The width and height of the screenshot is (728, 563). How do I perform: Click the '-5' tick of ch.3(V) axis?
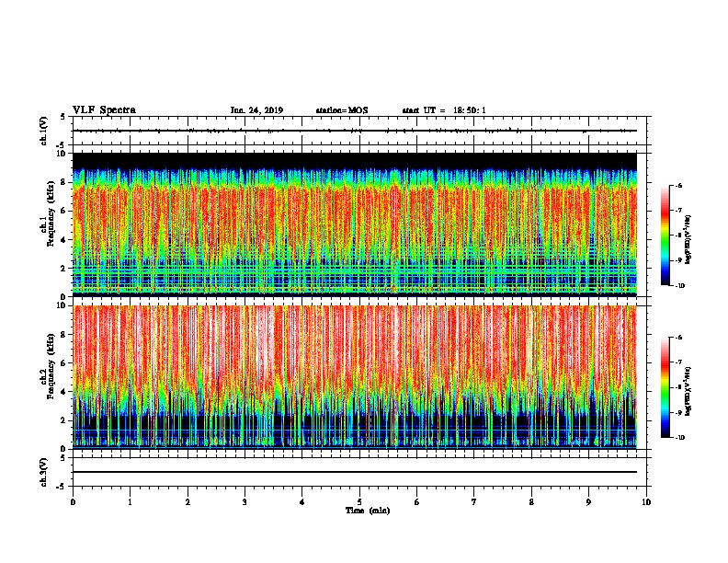tap(63, 487)
